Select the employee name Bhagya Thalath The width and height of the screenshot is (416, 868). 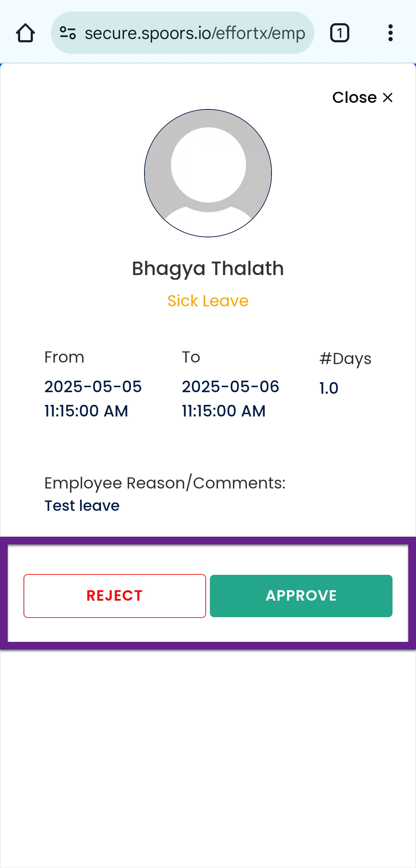[208, 269]
